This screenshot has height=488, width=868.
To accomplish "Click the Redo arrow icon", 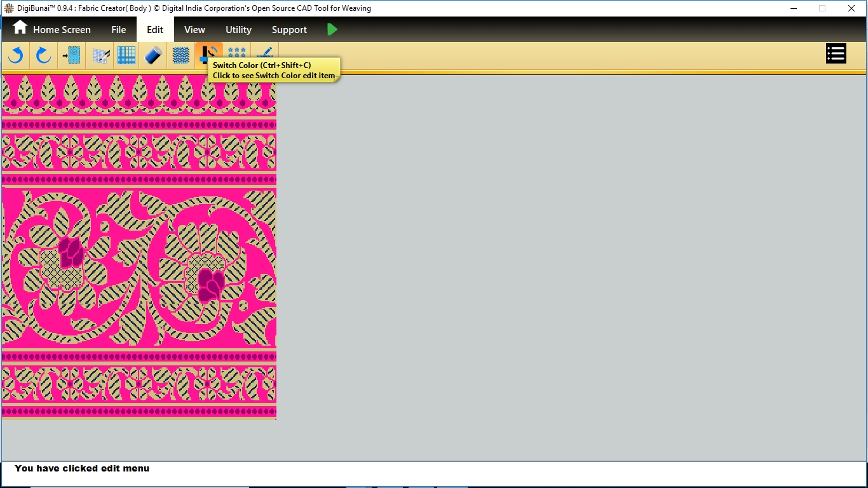I will point(43,55).
